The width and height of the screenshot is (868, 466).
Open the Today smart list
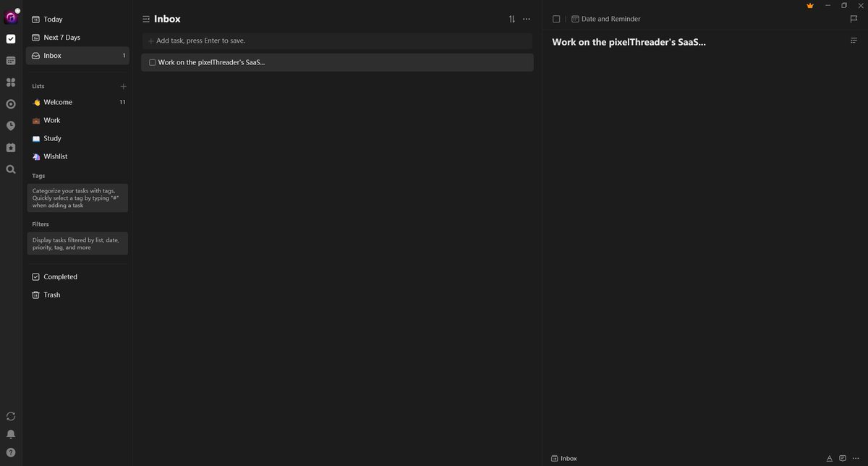77,20
